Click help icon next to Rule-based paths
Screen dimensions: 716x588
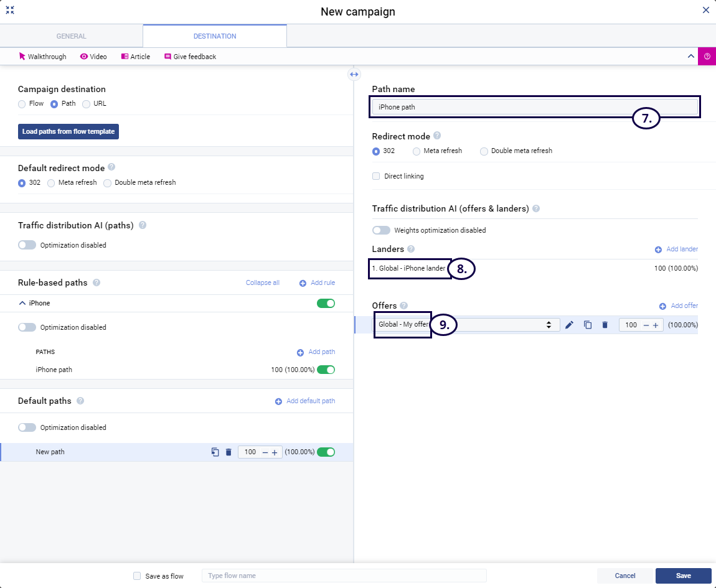(97, 282)
